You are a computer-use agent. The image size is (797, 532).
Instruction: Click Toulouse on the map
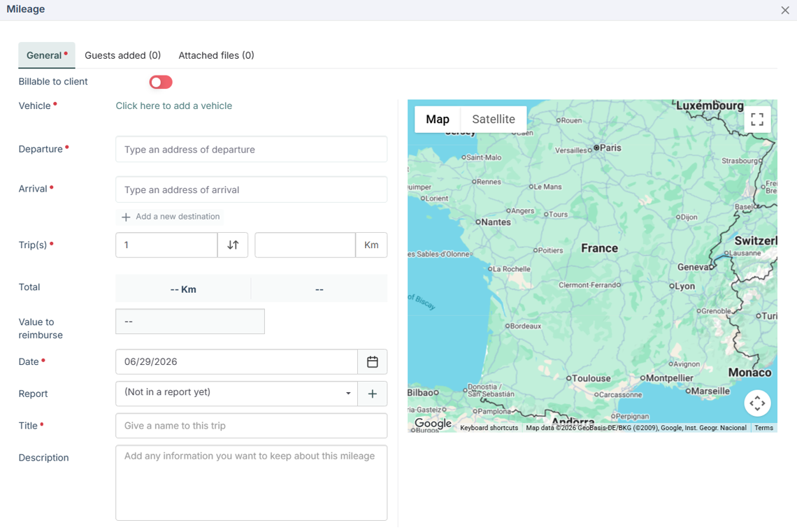tap(589, 378)
